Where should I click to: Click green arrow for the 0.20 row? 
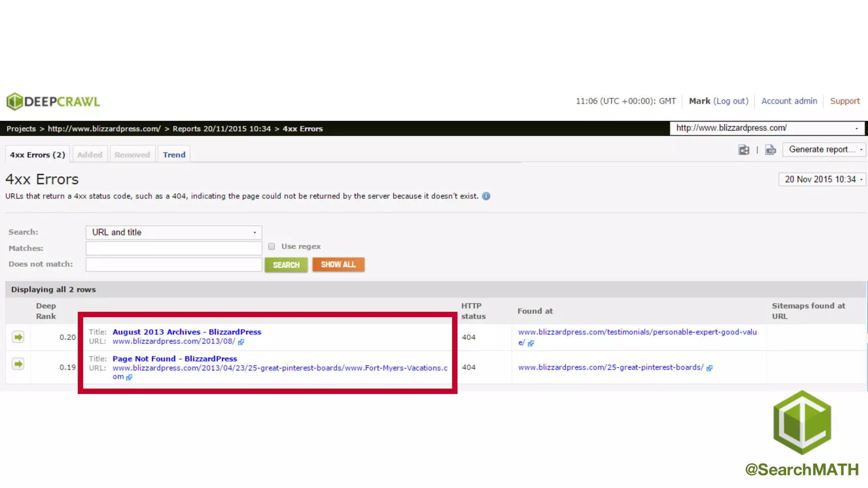(x=18, y=337)
